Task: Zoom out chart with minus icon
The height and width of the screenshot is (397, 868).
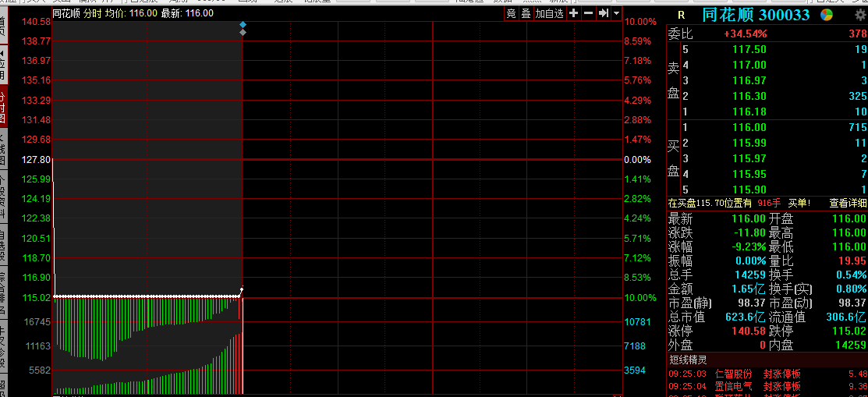Action: [x=589, y=13]
